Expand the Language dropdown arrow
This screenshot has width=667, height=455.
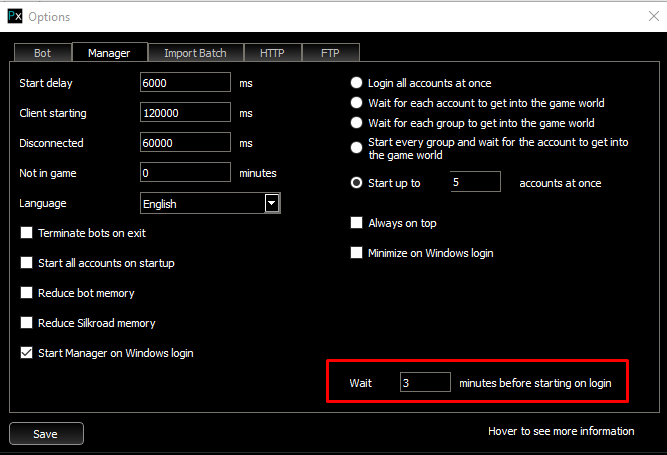click(271, 203)
